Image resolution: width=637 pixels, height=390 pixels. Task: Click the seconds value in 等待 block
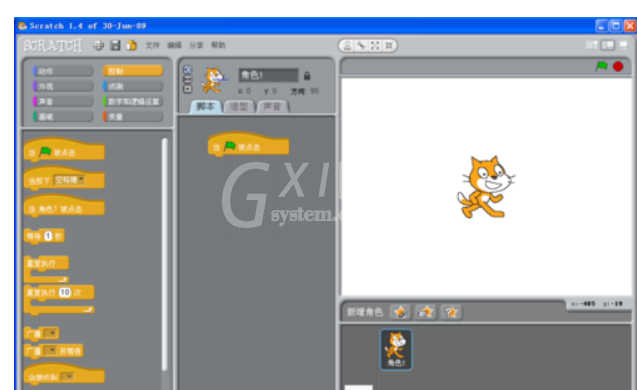coord(48,236)
